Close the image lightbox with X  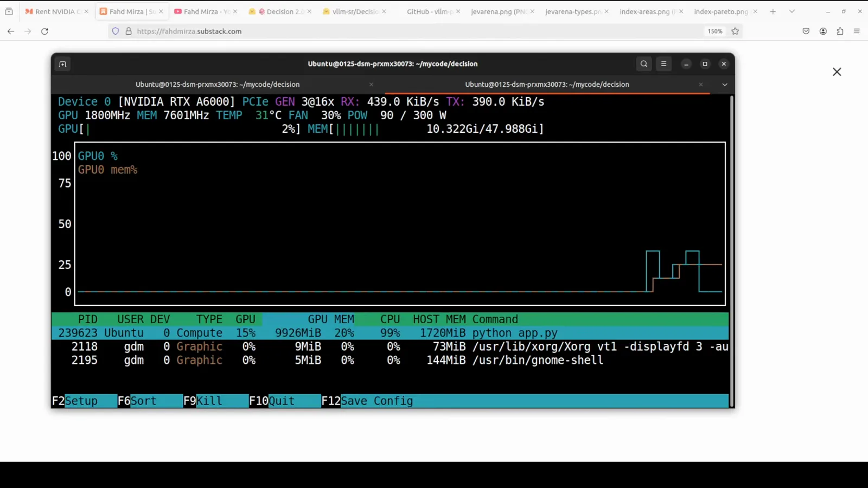click(837, 72)
